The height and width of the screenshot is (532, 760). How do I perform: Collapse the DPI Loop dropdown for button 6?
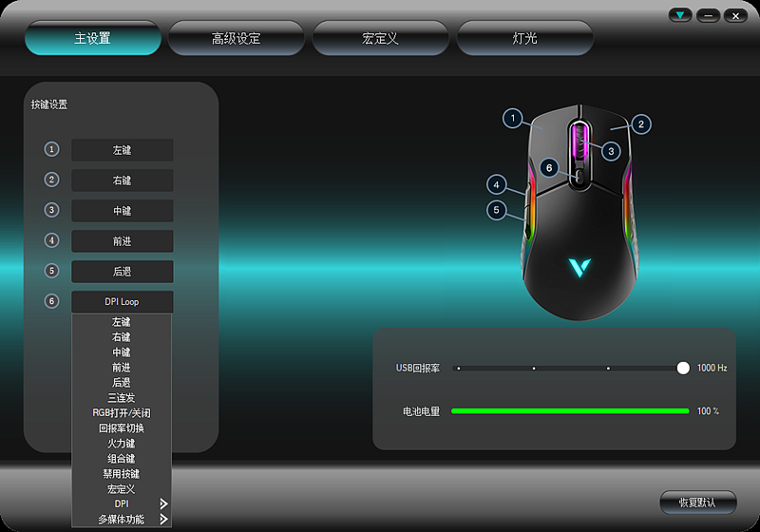click(123, 302)
